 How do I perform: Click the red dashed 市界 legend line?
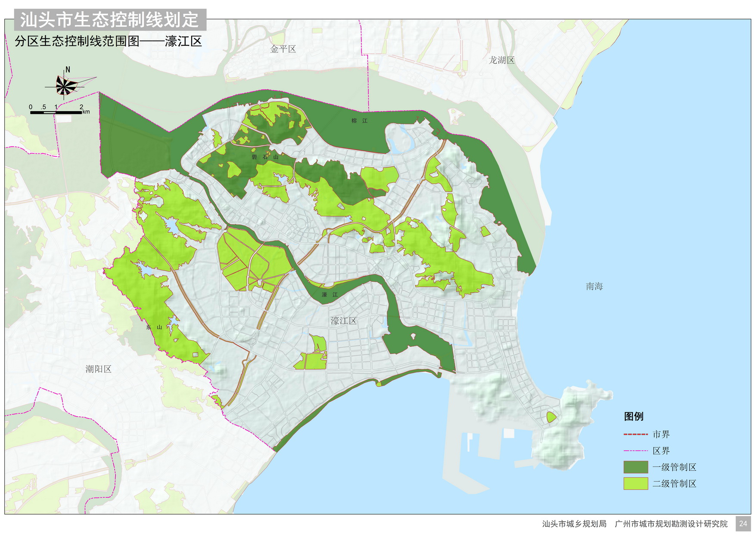[x=635, y=435]
